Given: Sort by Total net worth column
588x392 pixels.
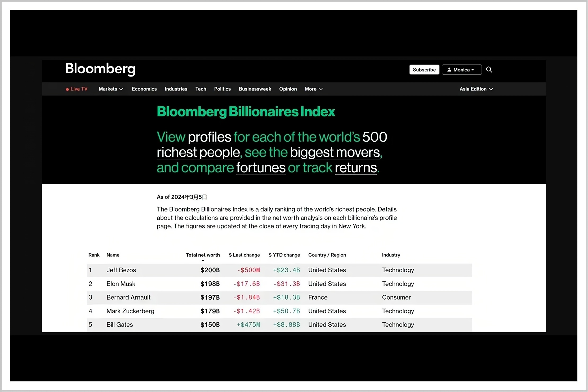Looking at the screenshot, I should click(x=203, y=255).
